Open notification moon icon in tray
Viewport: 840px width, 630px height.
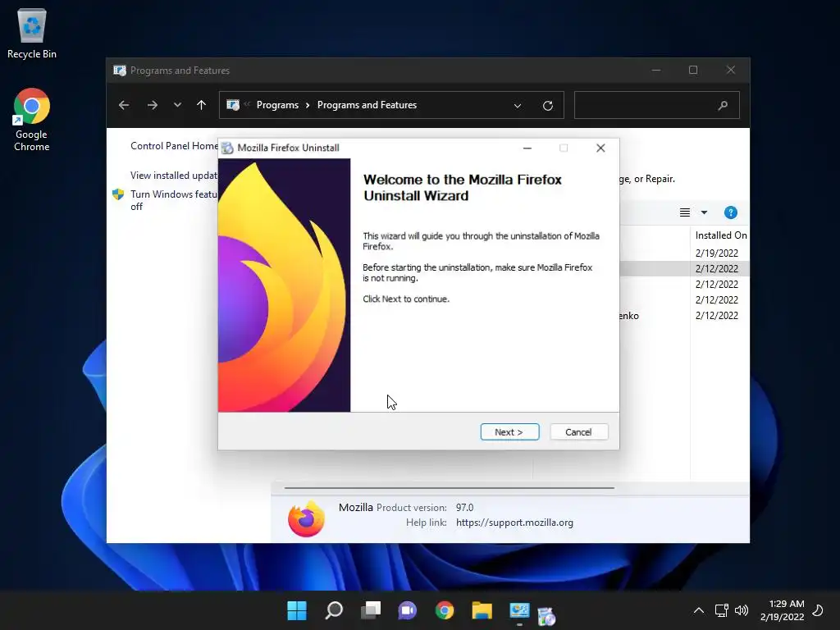[x=818, y=610]
